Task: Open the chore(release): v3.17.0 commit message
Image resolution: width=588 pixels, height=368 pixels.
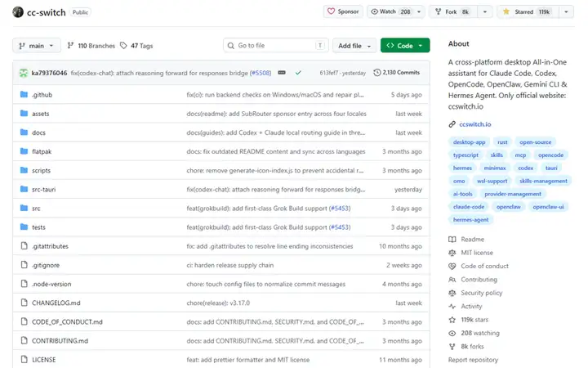Action: click(218, 303)
